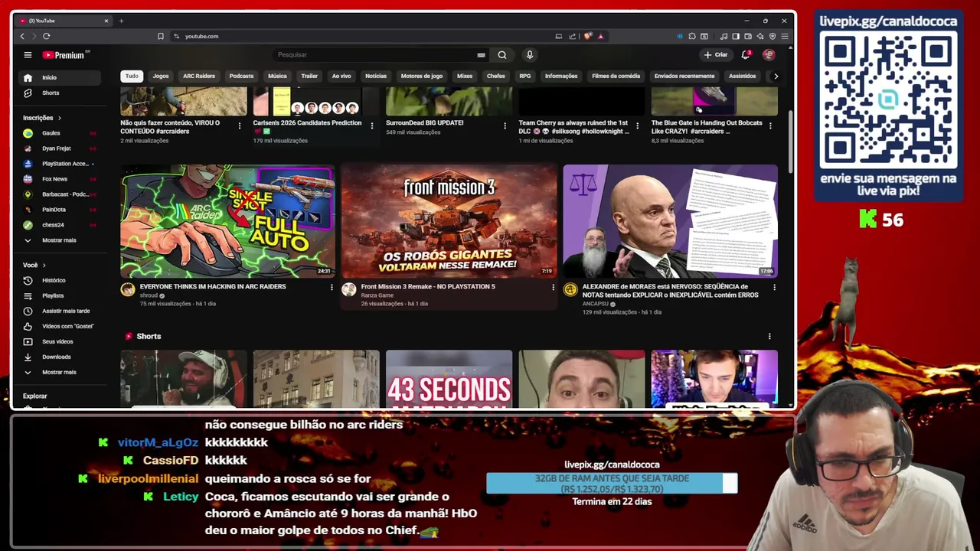Expand the Você section chevron
980x551 pixels.
[44, 265]
